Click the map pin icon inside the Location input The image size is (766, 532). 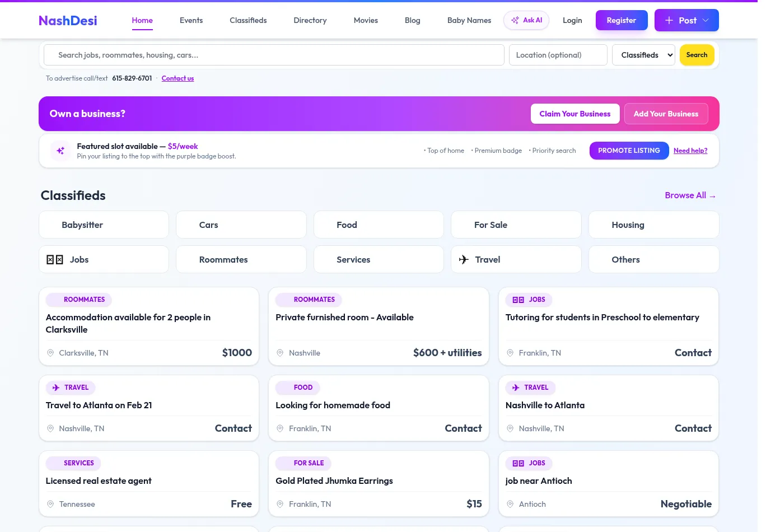(x=517, y=55)
